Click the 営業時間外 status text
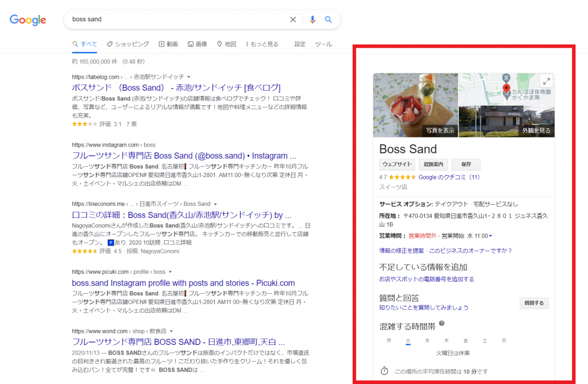The width and height of the screenshot is (588, 384). tap(422, 236)
